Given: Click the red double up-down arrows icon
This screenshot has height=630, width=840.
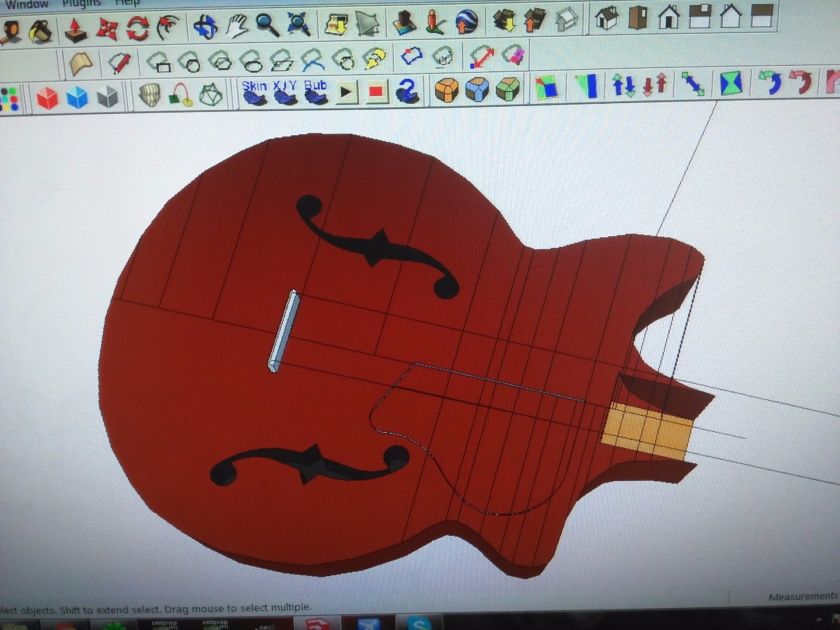Looking at the screenshot, I should [654, 85].
